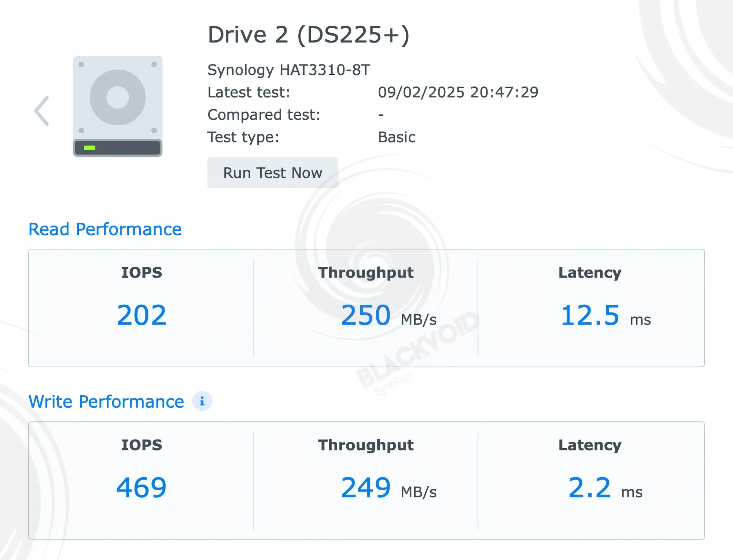The height and width of the screenshot is (560, 733).
Task: Click the Write Performance heading
Action: click(106, 402)
